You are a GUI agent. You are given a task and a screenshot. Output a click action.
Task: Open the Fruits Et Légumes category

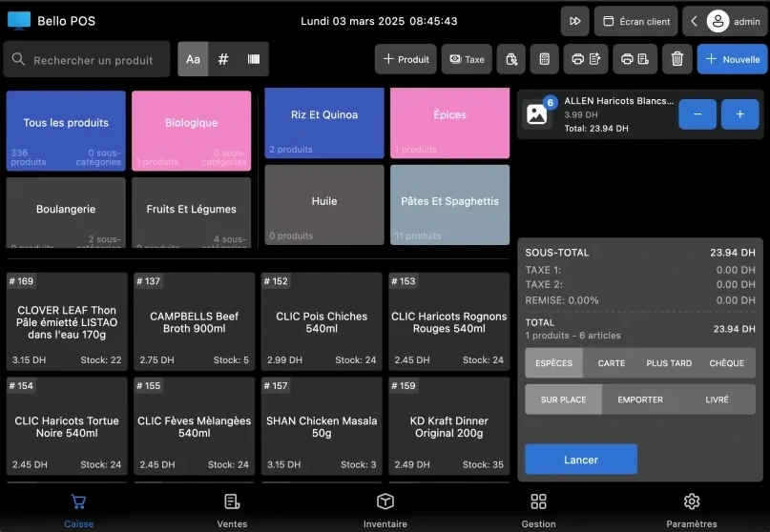[192, 213]
